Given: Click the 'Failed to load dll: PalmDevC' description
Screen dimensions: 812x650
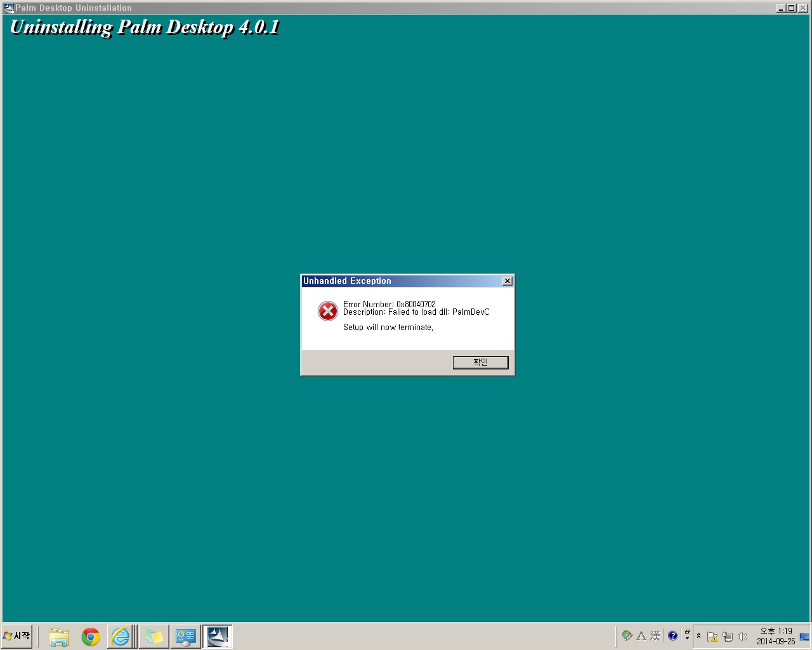Looking at the screenshot, I should (416, 312).
